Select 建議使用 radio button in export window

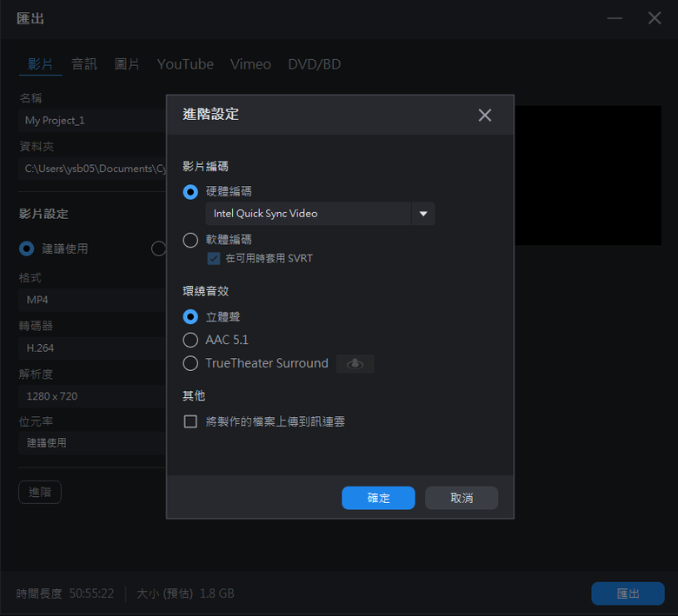click(26, 248)
